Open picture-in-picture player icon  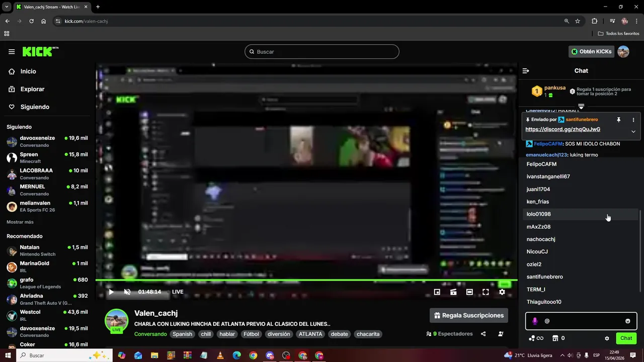pyautogui.click(x=437, y=292)
